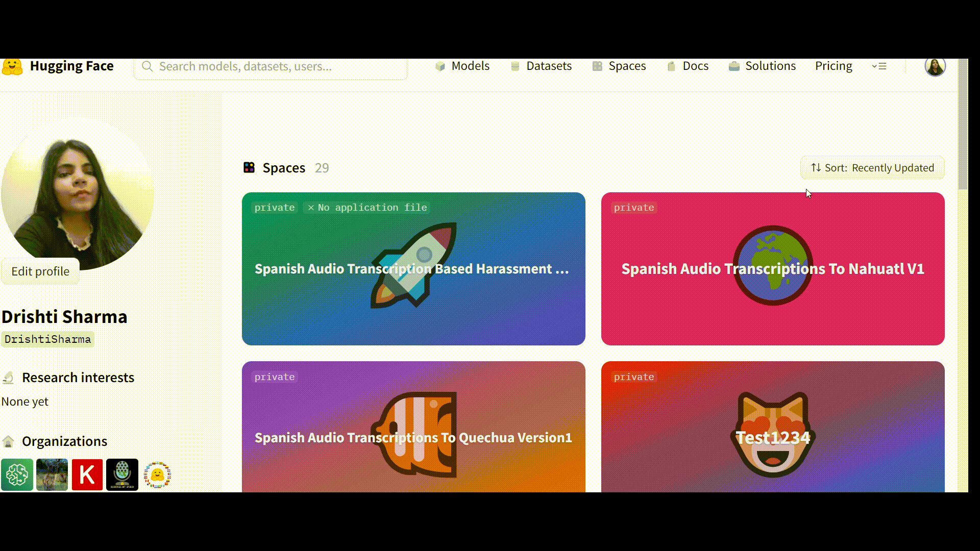This screenshot has height=551, width=980.
Task: Click the Recognize My Speech microphone icon
Action: (x=122, y=474)
